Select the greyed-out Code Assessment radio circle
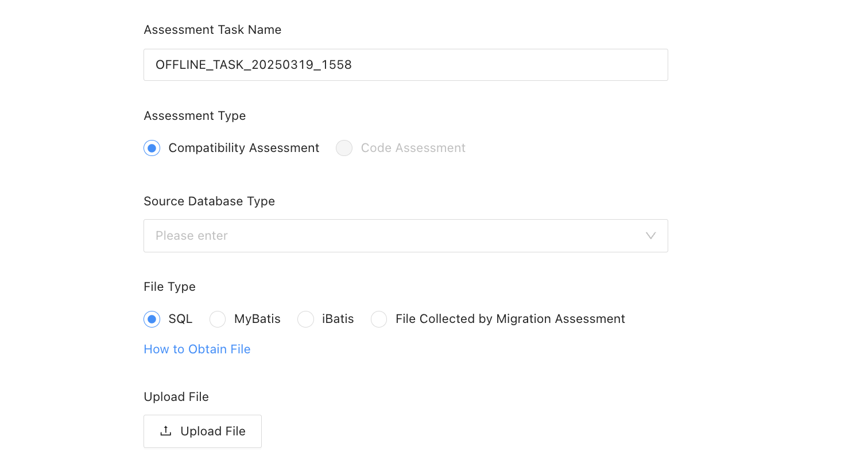This screenshot has height=452, width=868. coord(344,148)
